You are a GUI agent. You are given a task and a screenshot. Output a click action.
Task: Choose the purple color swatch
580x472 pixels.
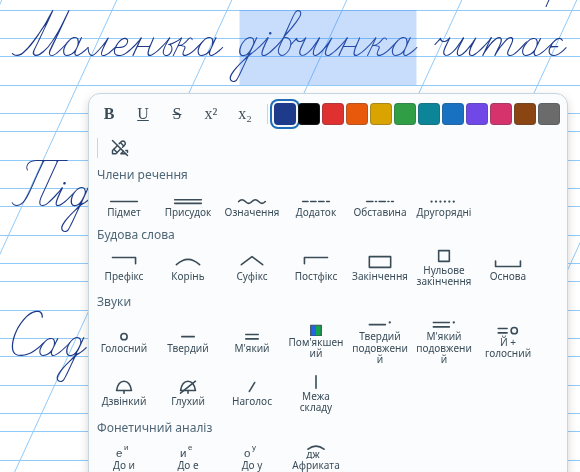click(477, 114)
